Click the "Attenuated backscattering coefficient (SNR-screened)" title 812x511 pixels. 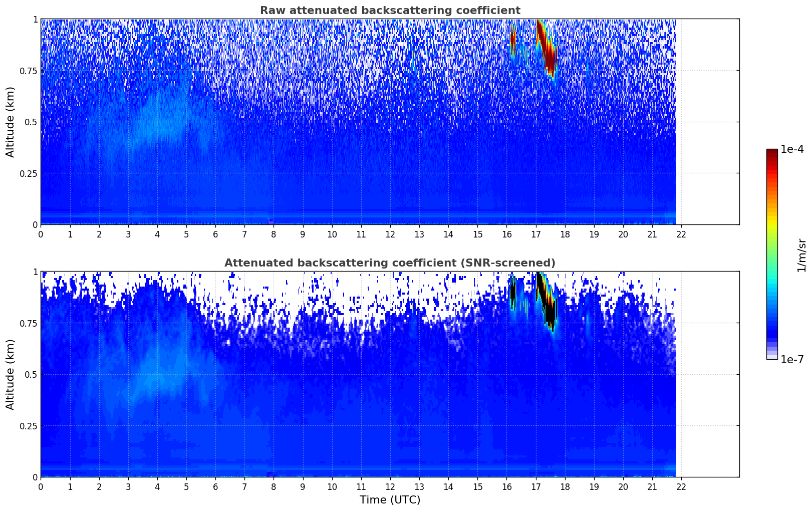coord(390,263)
